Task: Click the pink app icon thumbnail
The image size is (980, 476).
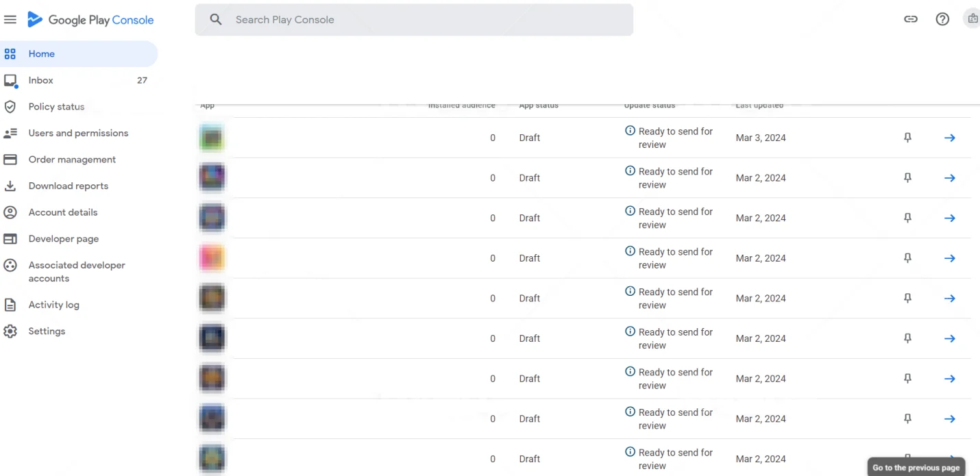Action: pos(212,258)
